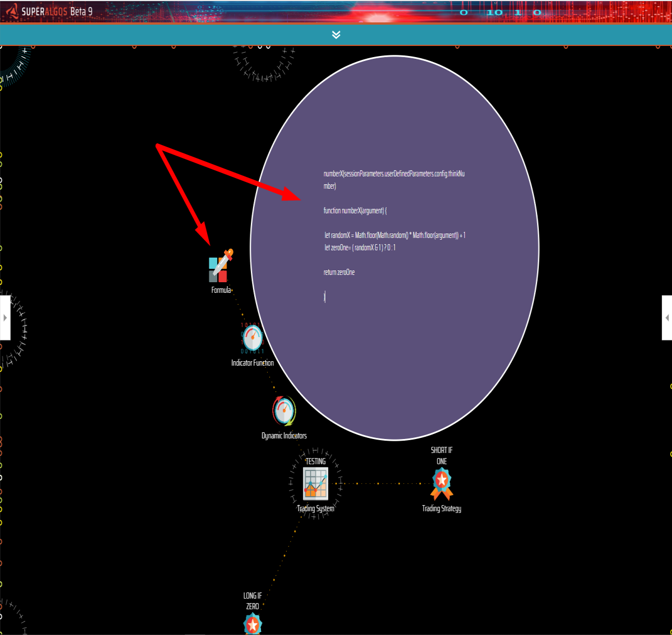
Task: Click the Superalgos logo in header
Action: tap(49, 11)
